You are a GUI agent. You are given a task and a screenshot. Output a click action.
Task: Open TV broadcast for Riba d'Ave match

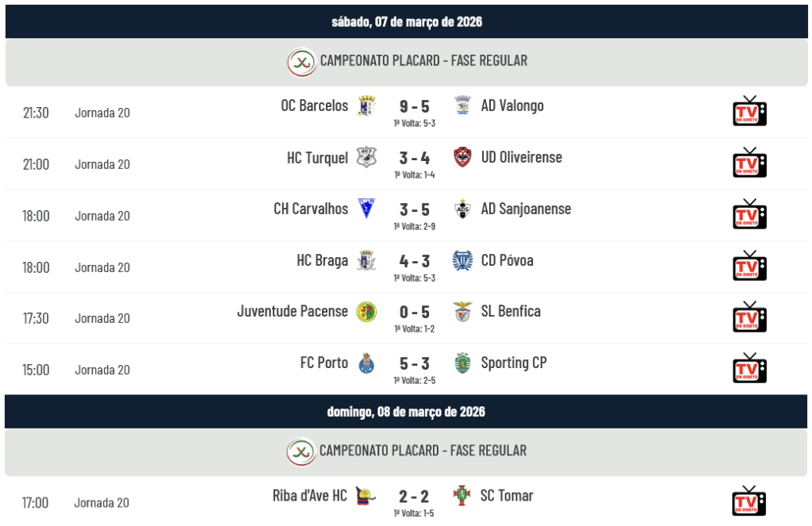[749, 501]
